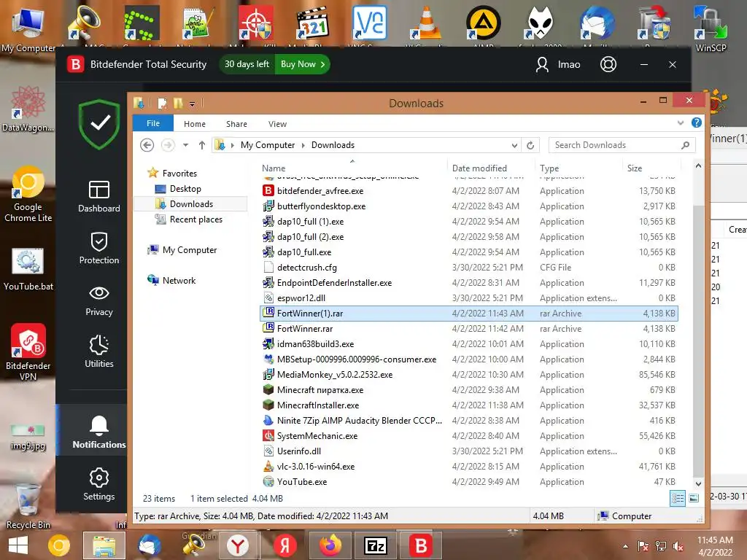This screenshot has width=747, height=560.
Task: Switch to details view layout
Action: 678,498
